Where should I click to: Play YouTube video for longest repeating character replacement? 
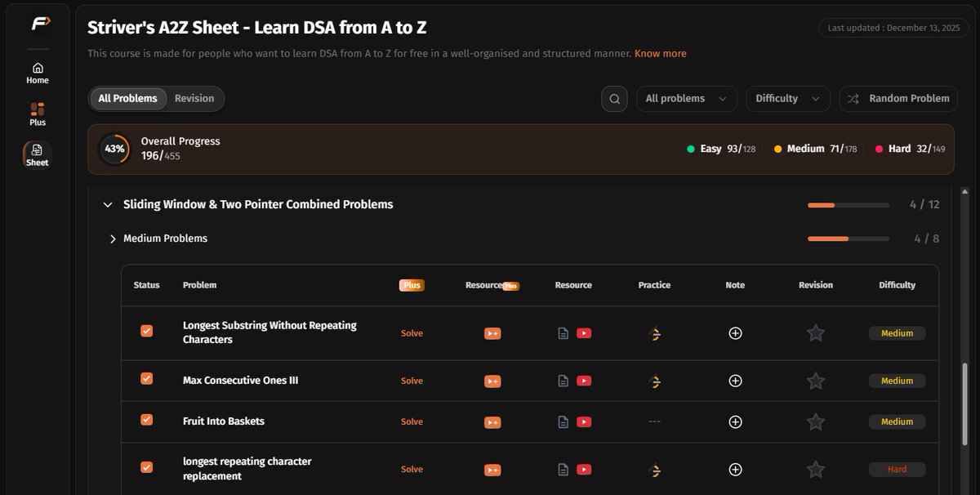click(x=584, y=470)
